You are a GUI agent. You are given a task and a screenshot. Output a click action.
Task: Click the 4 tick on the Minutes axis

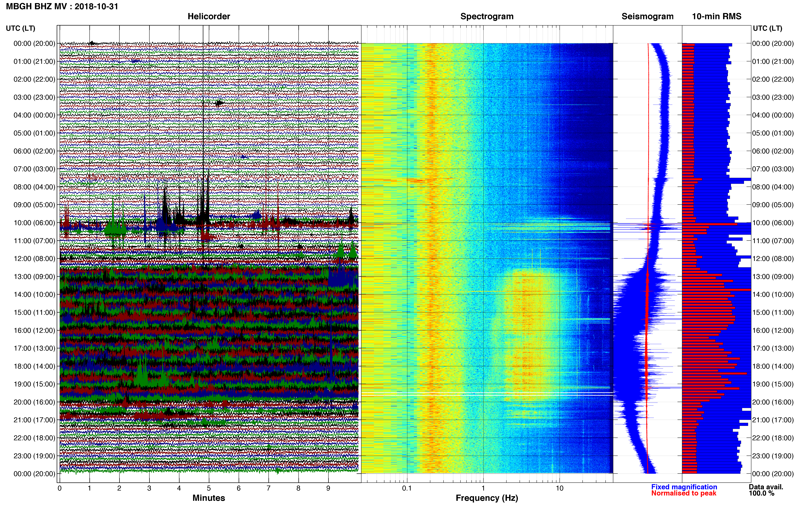click(x=179, y=488)
